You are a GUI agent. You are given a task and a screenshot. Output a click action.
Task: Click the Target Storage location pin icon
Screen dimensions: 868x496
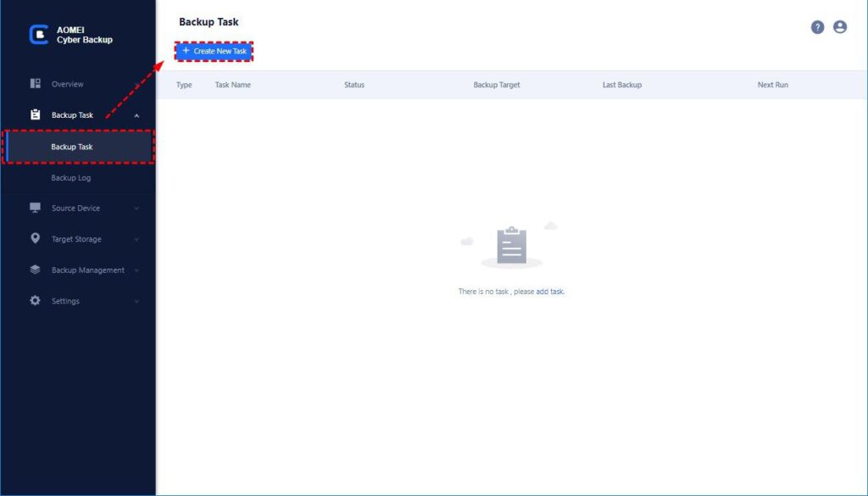[36, 239]
